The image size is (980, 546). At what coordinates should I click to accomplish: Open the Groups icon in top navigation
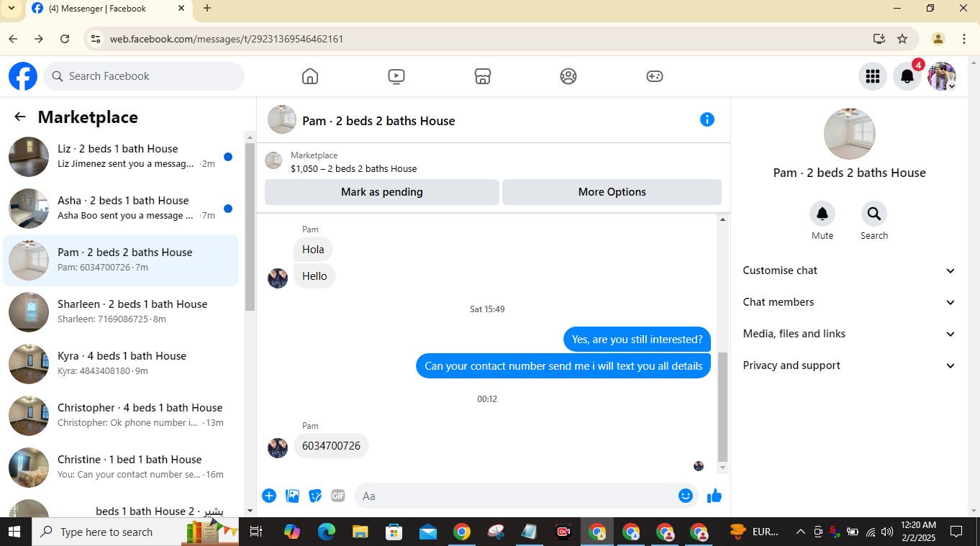click(x=568, y=76)
